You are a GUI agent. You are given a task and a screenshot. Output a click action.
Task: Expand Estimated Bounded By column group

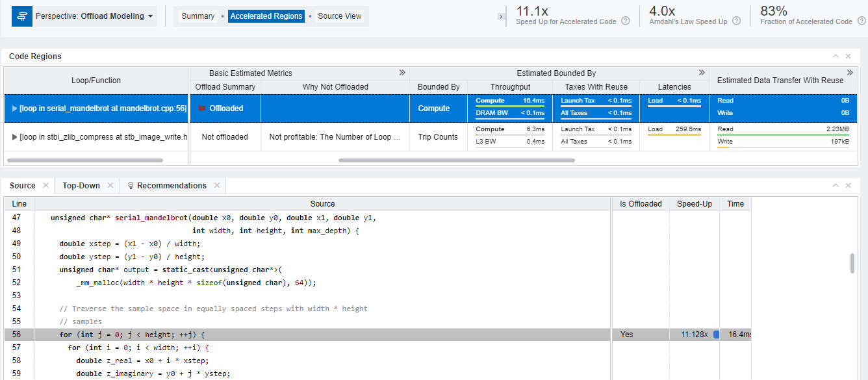(702, 73)
